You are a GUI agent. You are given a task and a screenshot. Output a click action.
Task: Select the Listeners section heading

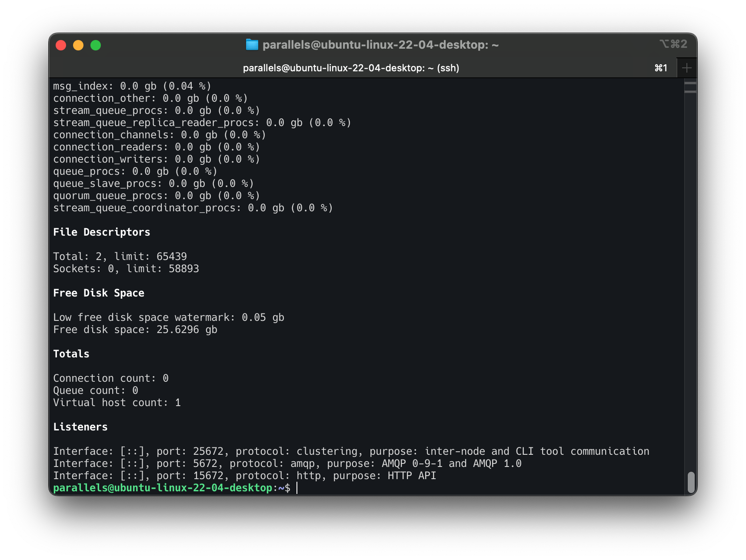80,427
